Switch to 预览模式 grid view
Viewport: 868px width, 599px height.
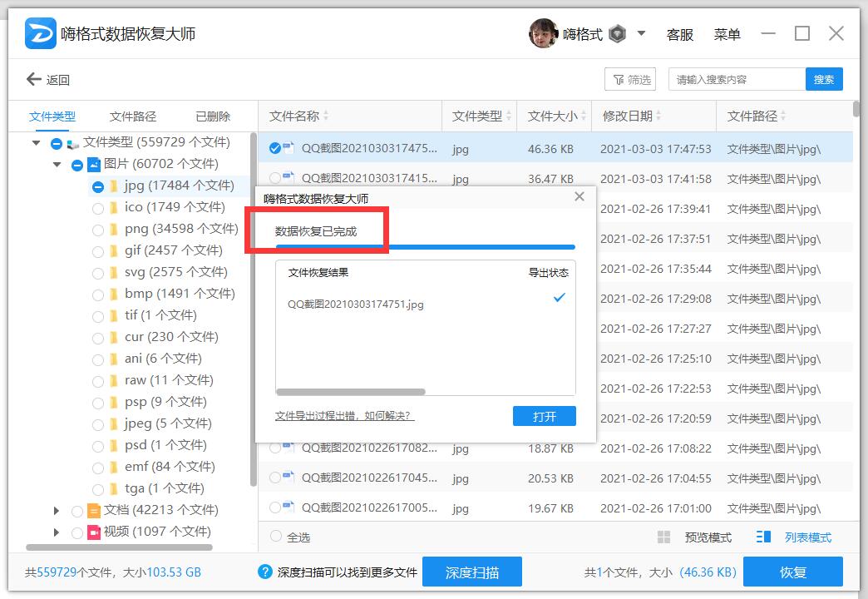tap(694, 537)
